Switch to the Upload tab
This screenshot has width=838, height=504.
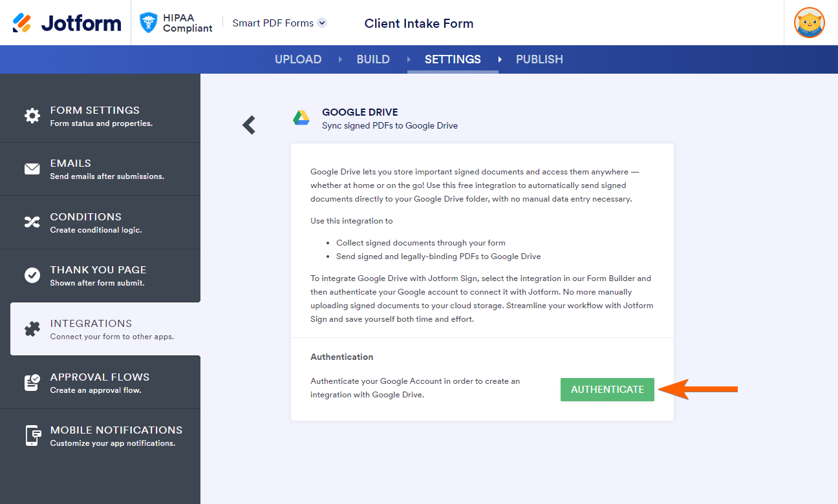click(x=298, y=59)
